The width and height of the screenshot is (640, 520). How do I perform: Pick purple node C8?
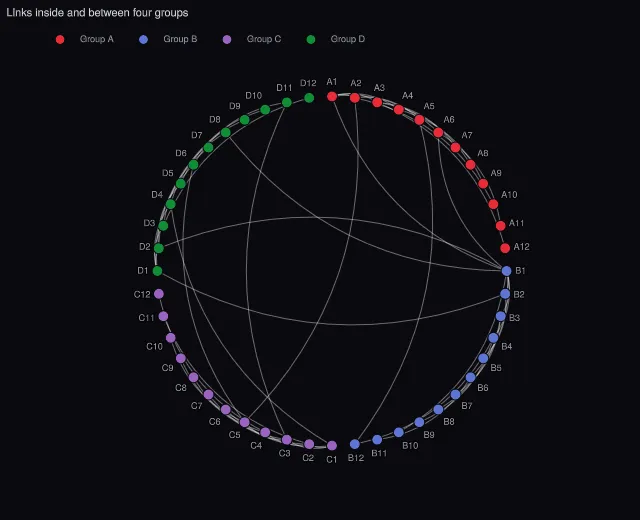(193, 378)
